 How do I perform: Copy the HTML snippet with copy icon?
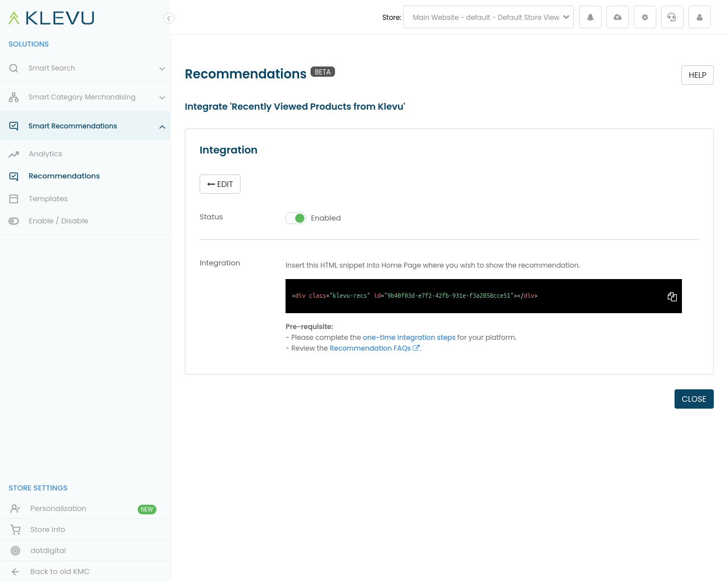click(x=672, y=297)
